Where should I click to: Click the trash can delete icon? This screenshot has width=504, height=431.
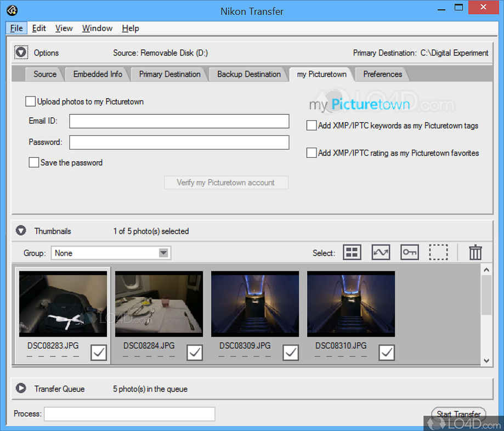point(475,252)
